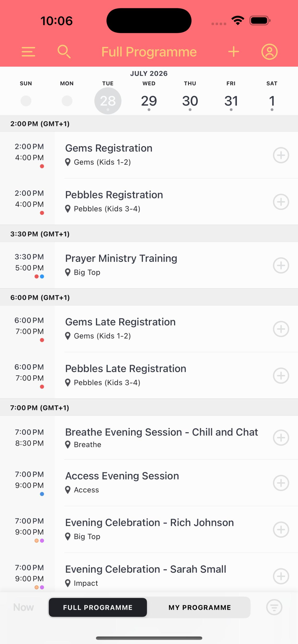Open the filter icon at bottom right
Viewport: 298px width, 644px height.
point(274,607)
